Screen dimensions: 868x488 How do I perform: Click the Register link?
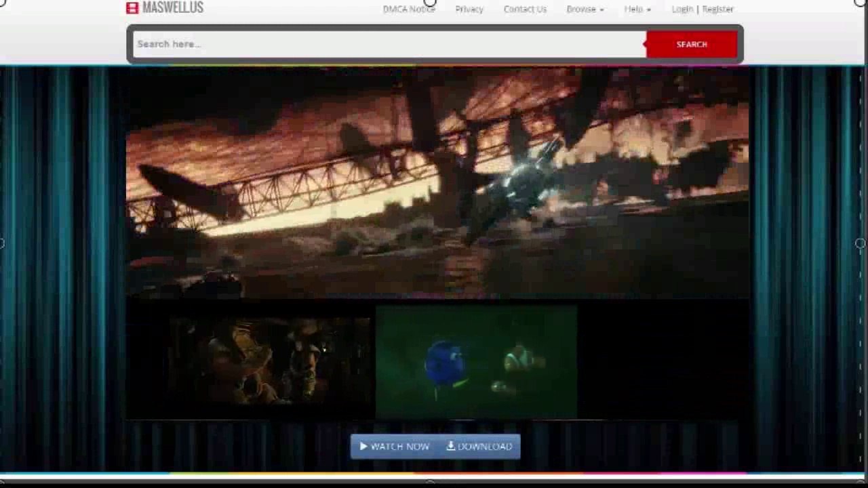point(718,9)
